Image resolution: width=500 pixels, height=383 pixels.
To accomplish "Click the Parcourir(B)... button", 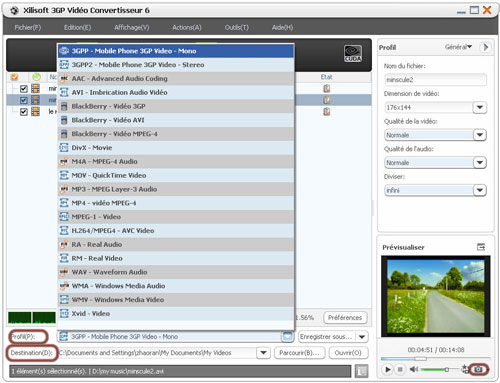I will tap(299, 353).
